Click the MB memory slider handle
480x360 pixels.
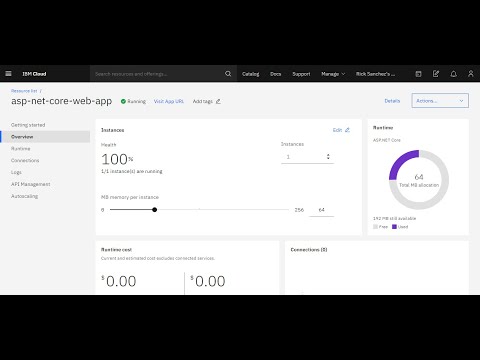coord(155,210)
